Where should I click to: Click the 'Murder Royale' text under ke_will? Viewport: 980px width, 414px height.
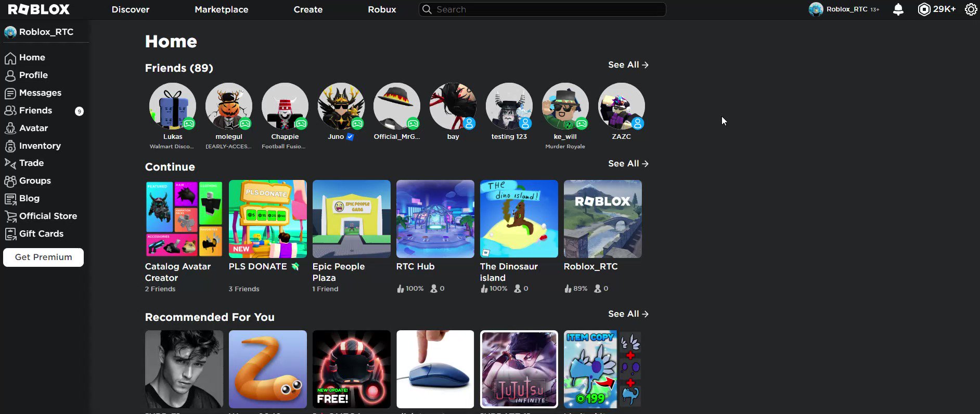[x=565, y=147]
